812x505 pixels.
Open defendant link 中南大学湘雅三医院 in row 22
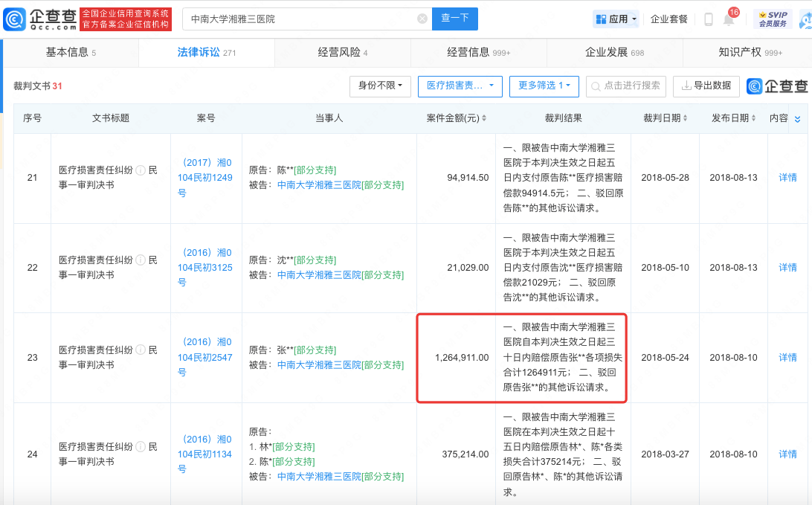[x=319, y=275]
